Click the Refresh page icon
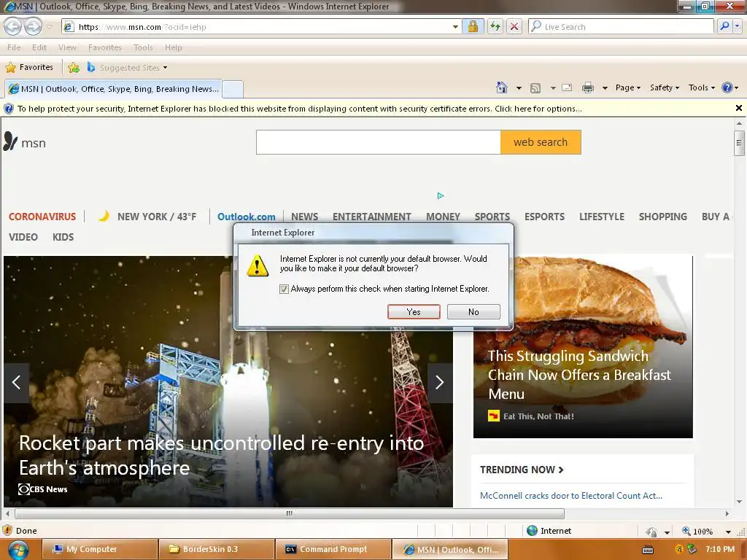This screenshot has width=747, height=560. [x=495, y=27]
